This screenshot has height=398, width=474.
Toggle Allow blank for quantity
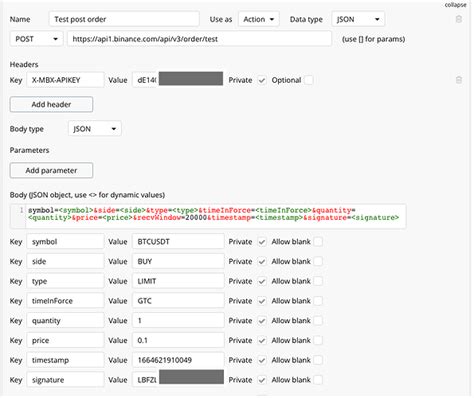pyautogui.click(x=318, y=321)
